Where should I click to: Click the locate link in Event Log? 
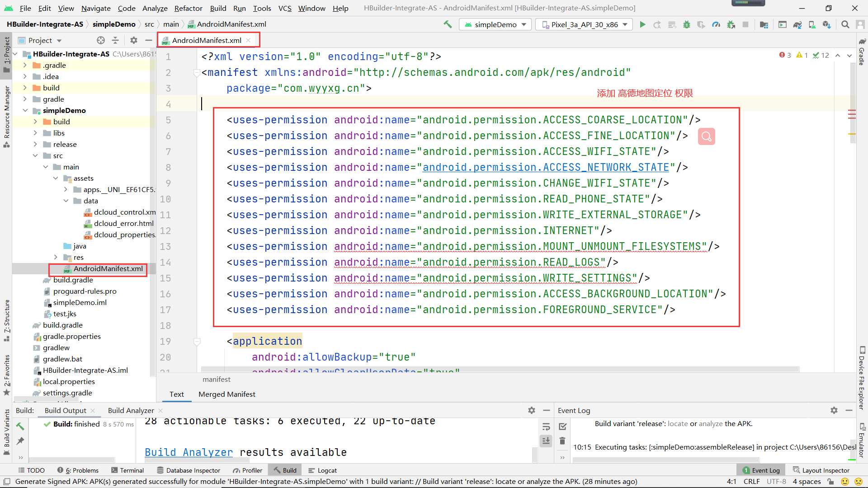click(677, 424)
